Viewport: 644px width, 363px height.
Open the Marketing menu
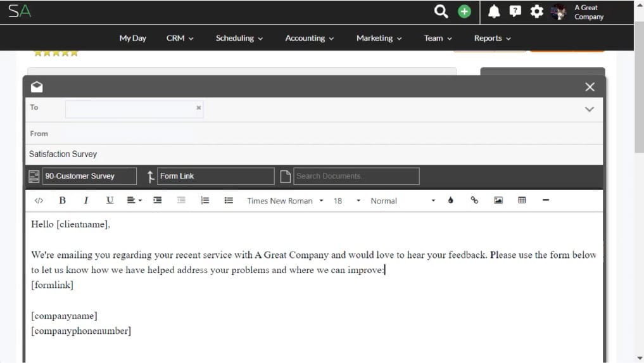[379, 38]
